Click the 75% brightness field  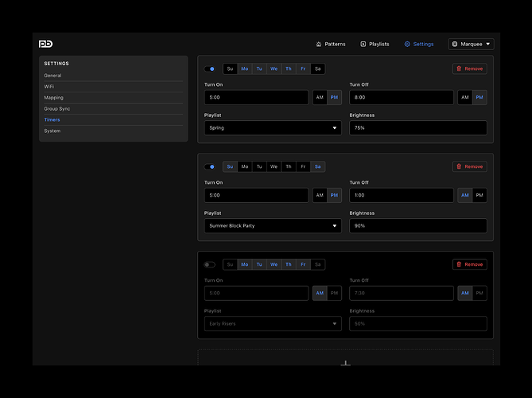pos(418,127)
